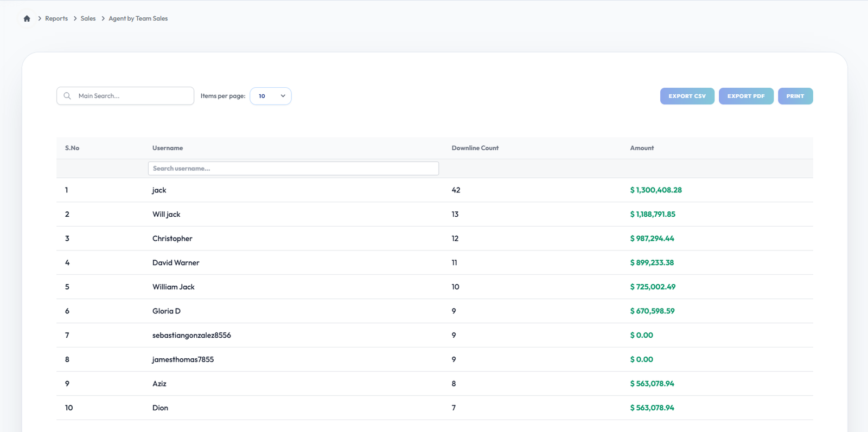Click Agent by Team Sales breadcrumb

(x=138, y=18)
